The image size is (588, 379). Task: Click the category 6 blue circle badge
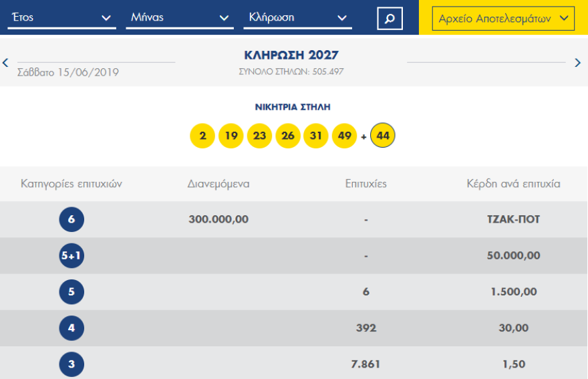pyautogui.click(x=71, y=220)
